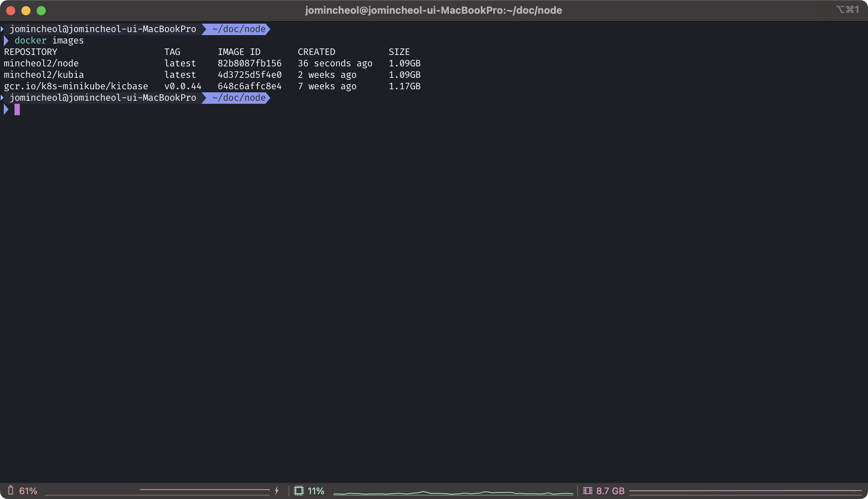The image size is (868, 499).
Task: Click the small triangle before first jomincheol prompt
Action: coord(2,29)
